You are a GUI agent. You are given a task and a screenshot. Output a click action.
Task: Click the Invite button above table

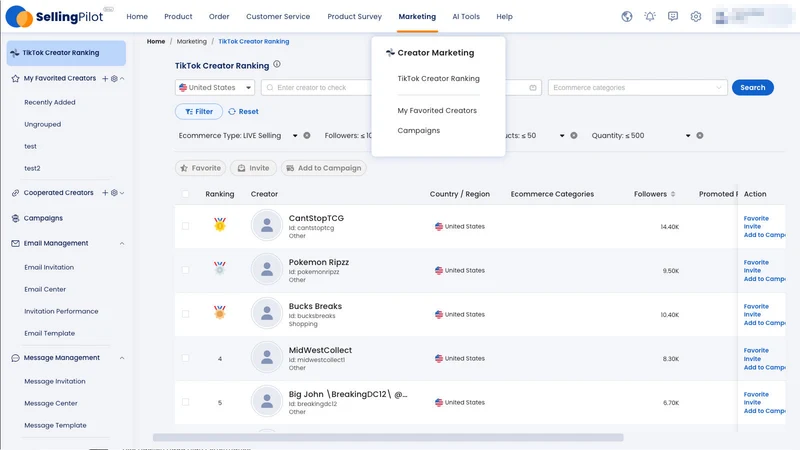coord(253,168)
